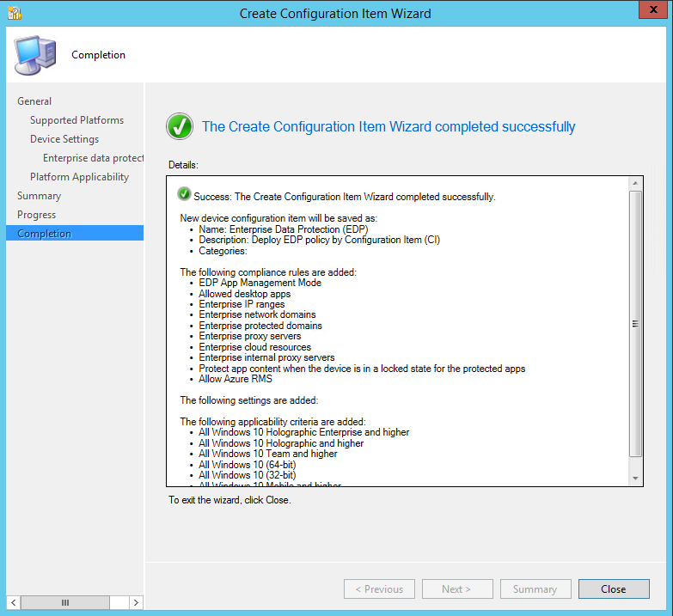Select the Summary step in the left sidebar
Screen dimensions: 673x616
pos(39,196)
